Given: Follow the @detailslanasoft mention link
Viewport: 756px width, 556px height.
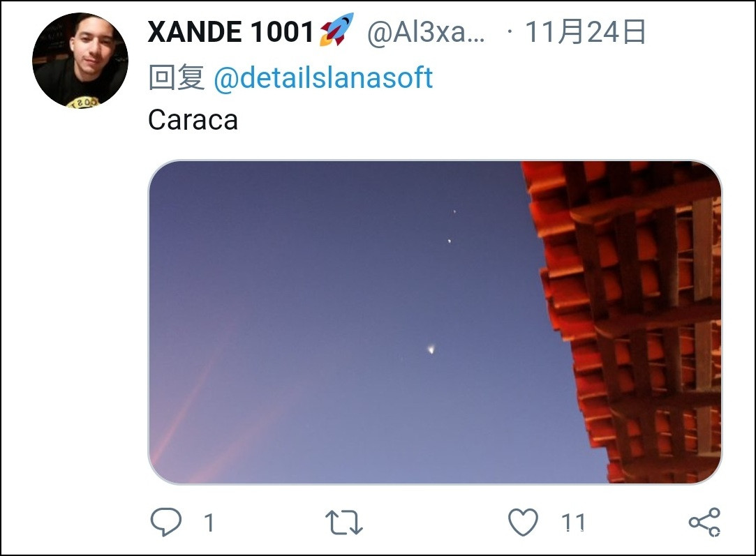Looking at the screenshot, I should tap(323, 77).
